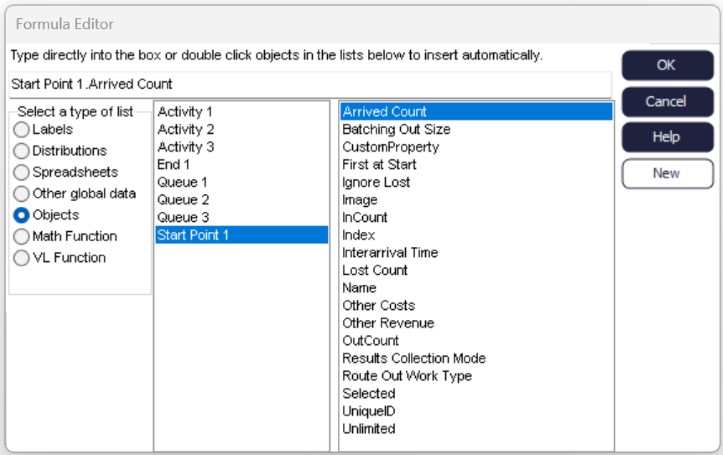Select Activity 2 in objects list

pos(242,130)
